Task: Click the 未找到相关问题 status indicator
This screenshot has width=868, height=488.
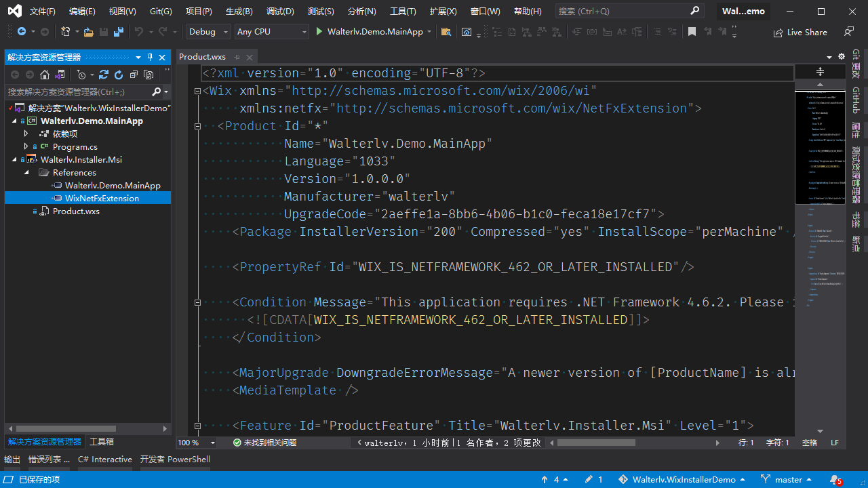Action: click(264, 443)
